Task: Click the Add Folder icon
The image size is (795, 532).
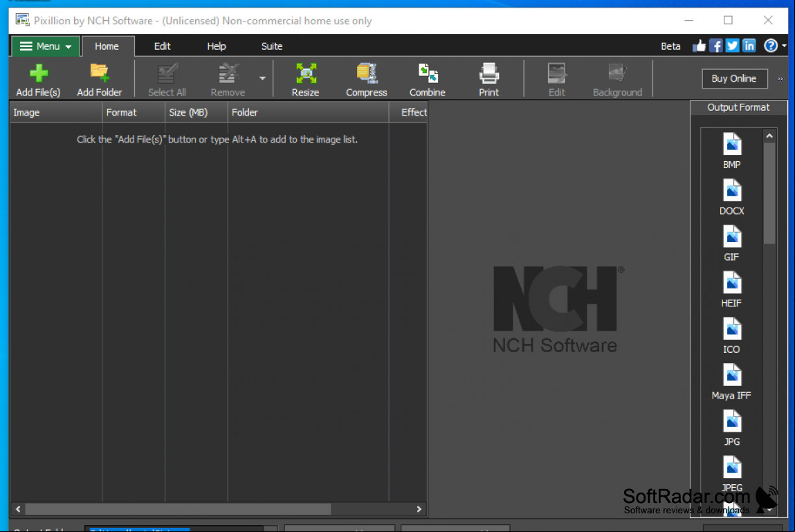Action: (100, 73)
